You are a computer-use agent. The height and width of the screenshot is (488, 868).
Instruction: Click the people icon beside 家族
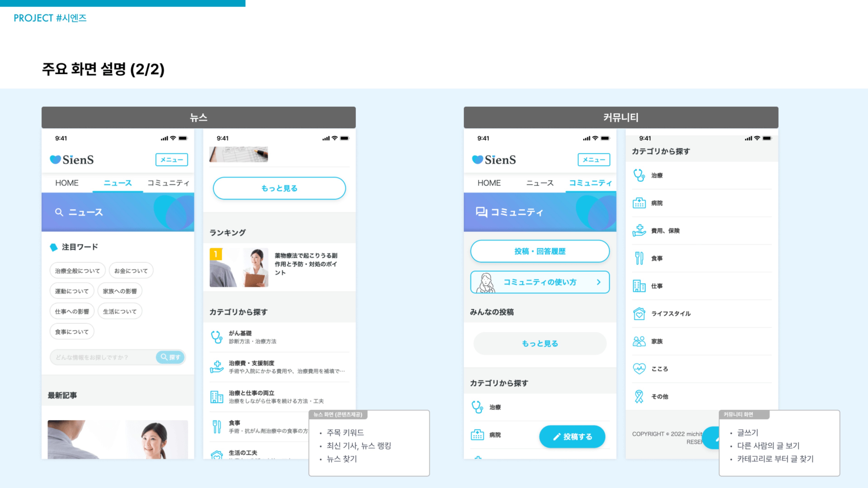pyautogui.click(x=639, y=341)
